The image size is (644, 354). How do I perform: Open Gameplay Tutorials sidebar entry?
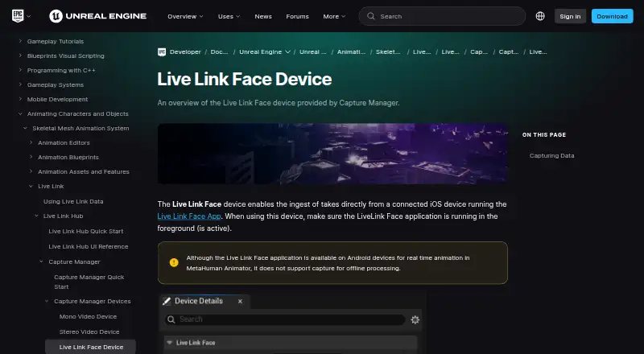tap(55, 41)
